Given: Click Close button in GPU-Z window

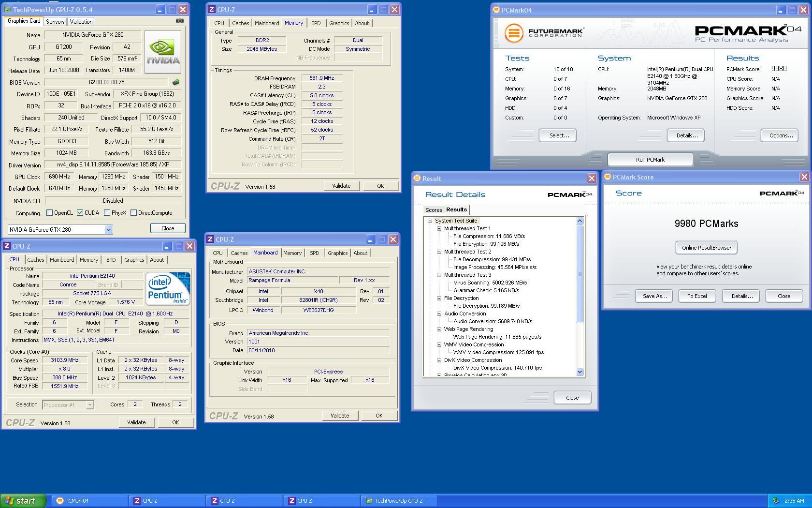Looking at the screenshot, I should 168,228.
